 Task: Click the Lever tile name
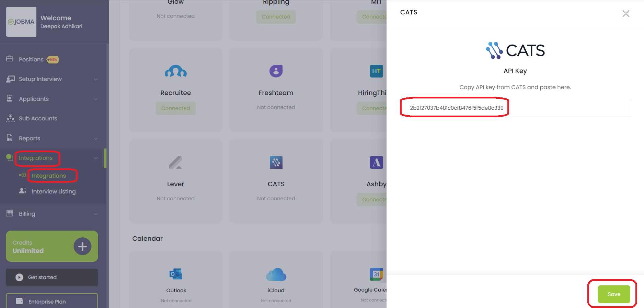tap(176, 184)
